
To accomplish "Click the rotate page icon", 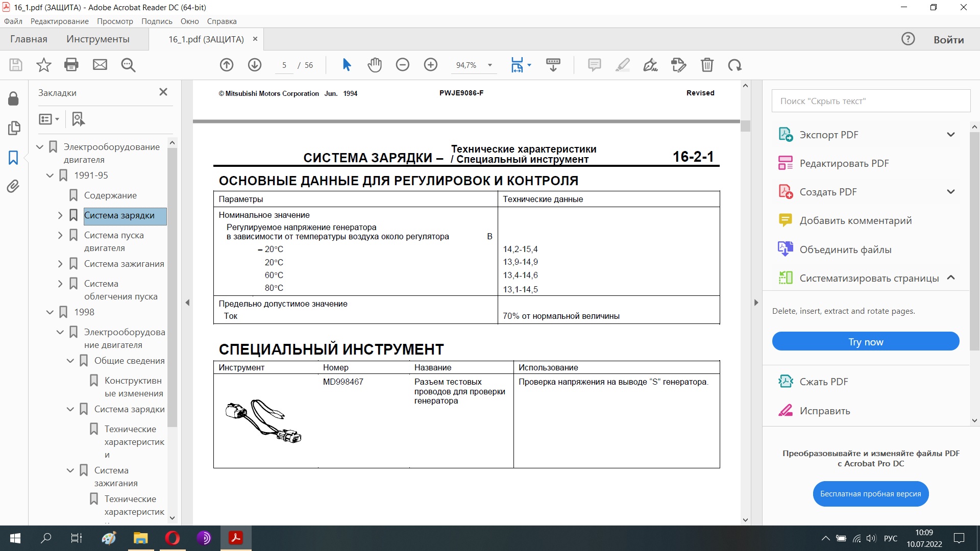I will click(735, 65).
